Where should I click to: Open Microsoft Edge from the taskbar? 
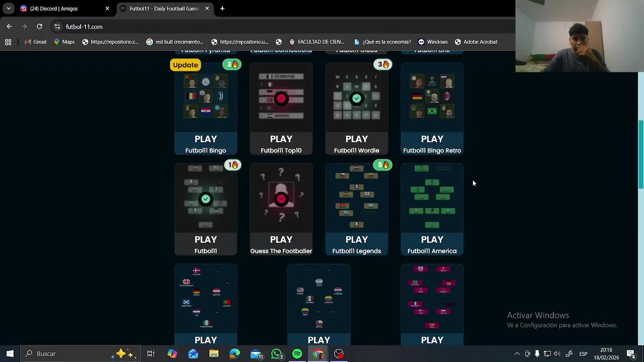click(x=235, y=353)
